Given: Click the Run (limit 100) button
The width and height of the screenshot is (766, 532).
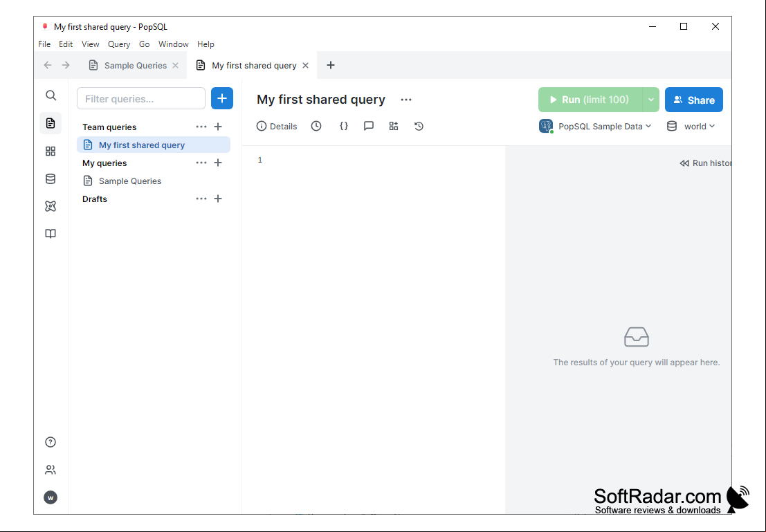Looking at the screenshot, I should [590, 100].
